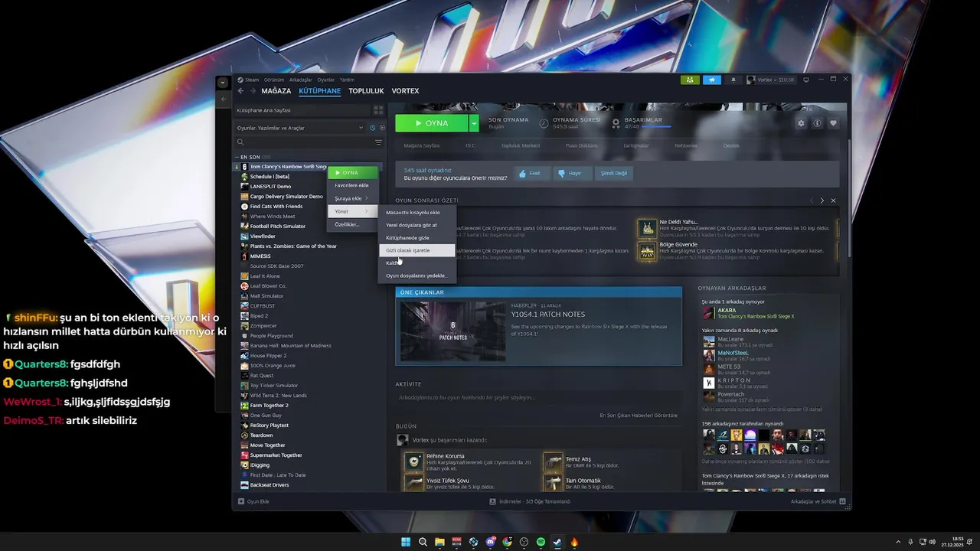Open Steam notifications bell
Viewport: 980px width, 551px height.
(733, 80)
